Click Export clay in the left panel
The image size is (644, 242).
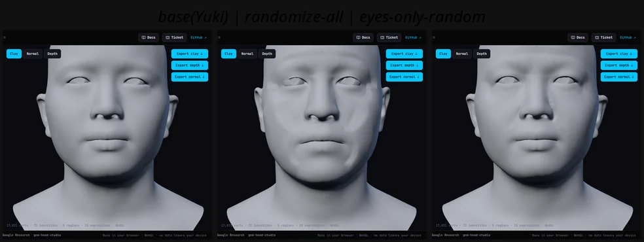190,54
